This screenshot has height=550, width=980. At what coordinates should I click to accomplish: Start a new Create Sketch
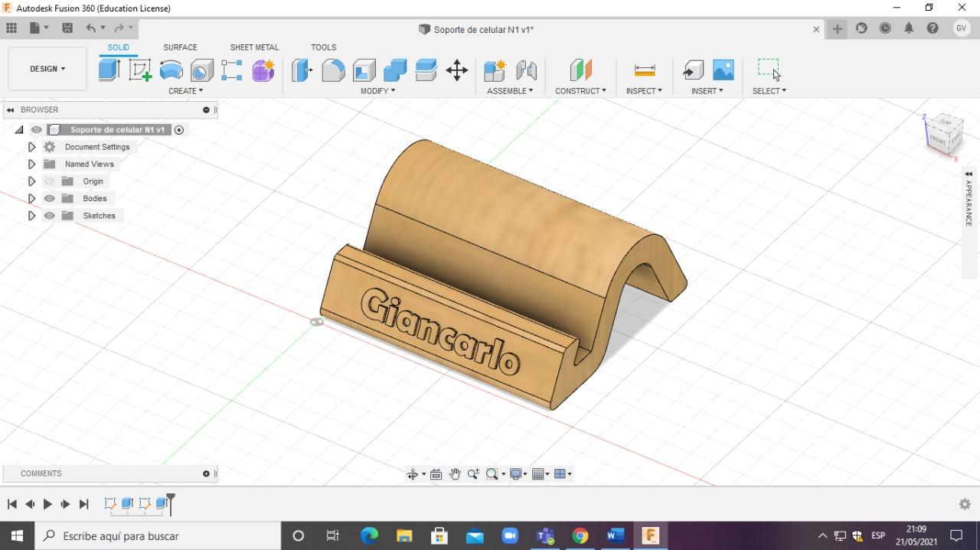(x=140, y=70)
